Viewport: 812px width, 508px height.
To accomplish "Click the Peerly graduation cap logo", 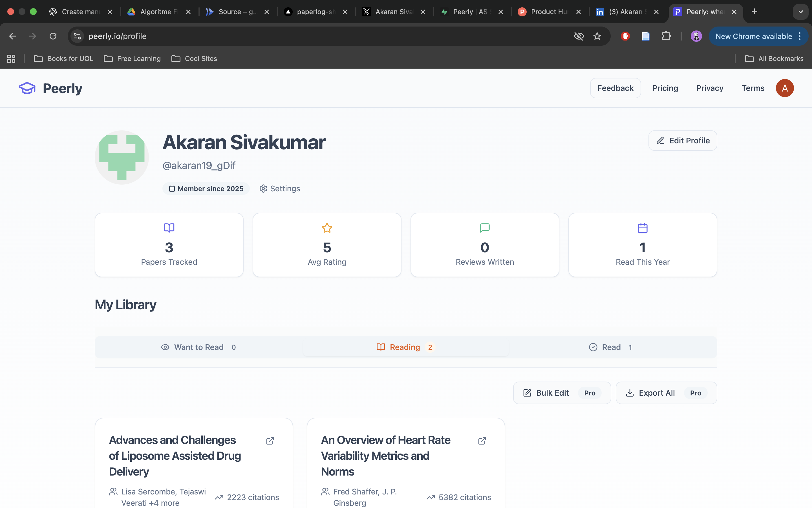I will [27, 88].
